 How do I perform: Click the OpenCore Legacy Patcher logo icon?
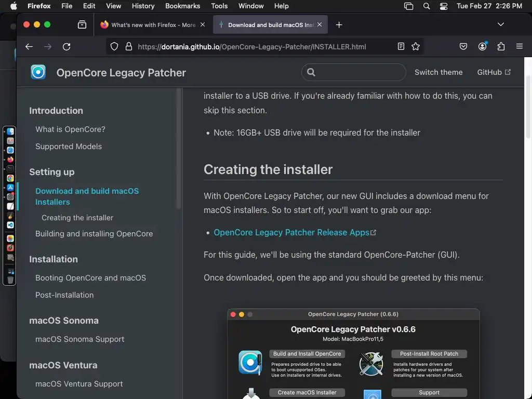pyautogui.click(x=38, y=72)
